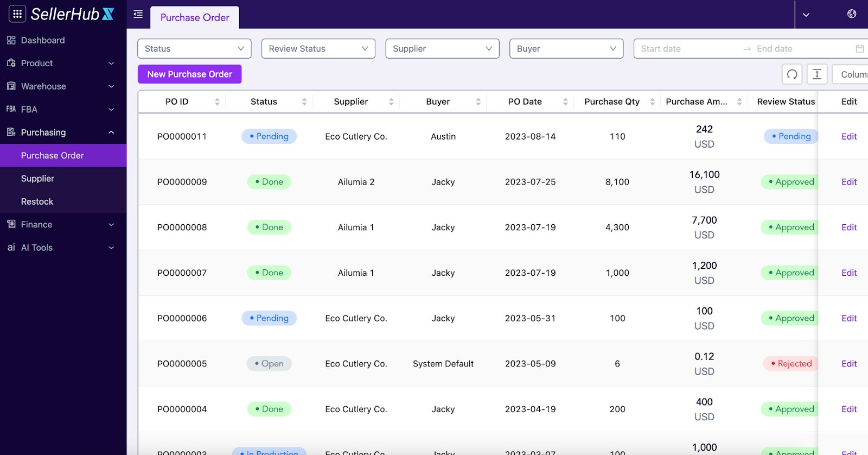868x455 pixels.
Task: Click the New Purchase Order button
Action: 189,74
